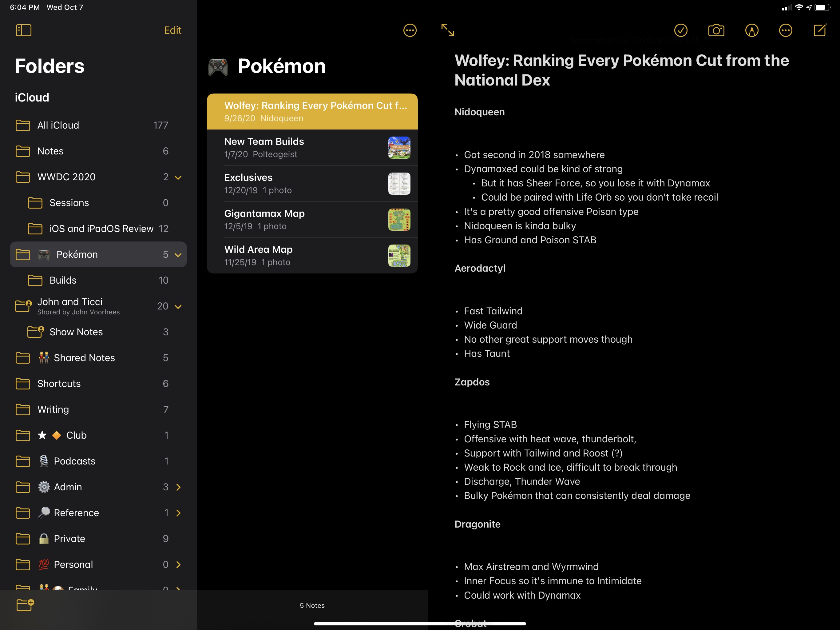Click the shared folder icon for Show Notes
Image resolution: width=840 pixels, height=630 pixels.
click(x=36, y=332)
